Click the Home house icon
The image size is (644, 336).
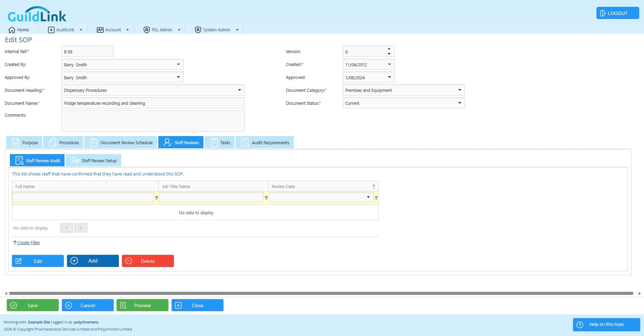pos(12,30)
